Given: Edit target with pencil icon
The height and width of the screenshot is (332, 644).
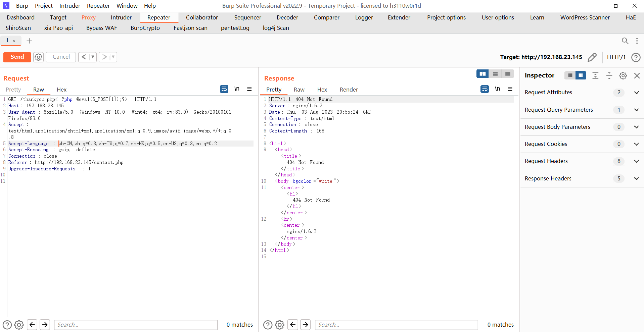Looking at the screenshot, I should pos(592,57).
